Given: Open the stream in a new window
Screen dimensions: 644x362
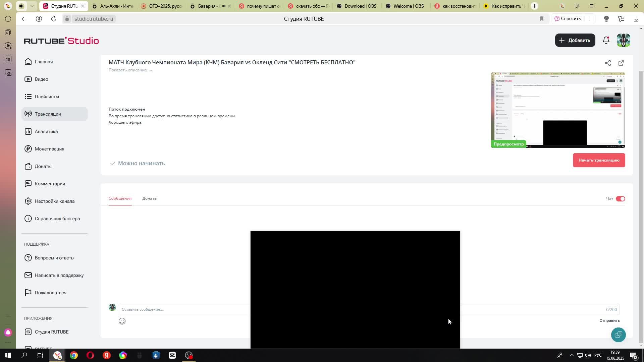Looking at the screenshot, I should [x=621, y=63].
